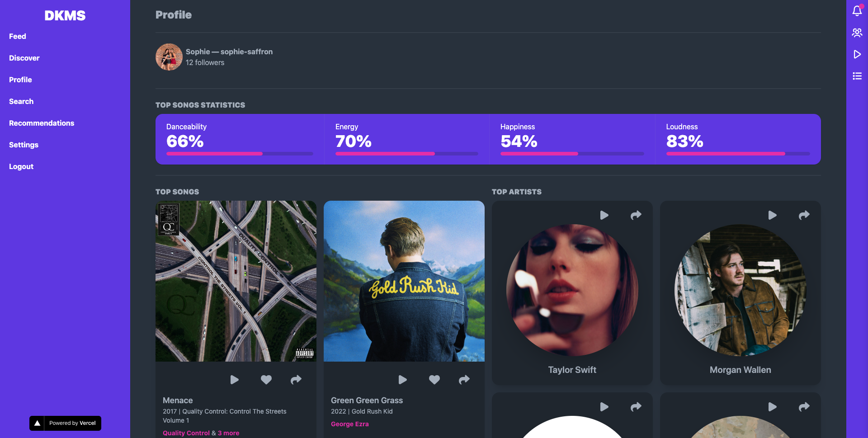Click Powered by Vercel badge
The height and width of the screenshot is (438, 868).
pyautogui.click(x=65, y=423)
